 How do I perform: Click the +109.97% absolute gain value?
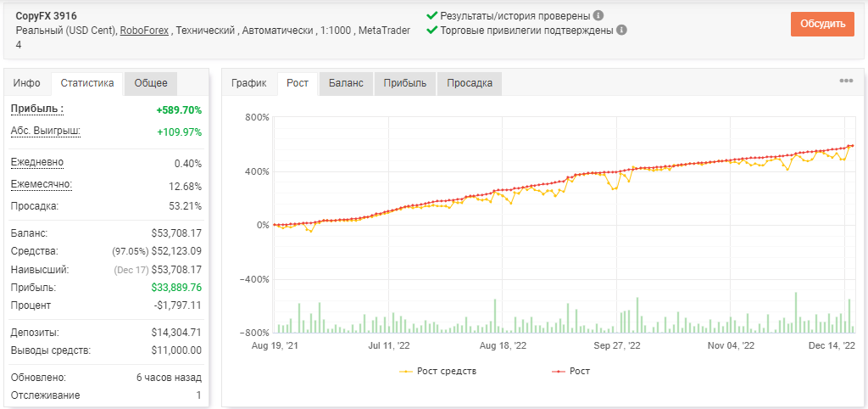[179, 132]
